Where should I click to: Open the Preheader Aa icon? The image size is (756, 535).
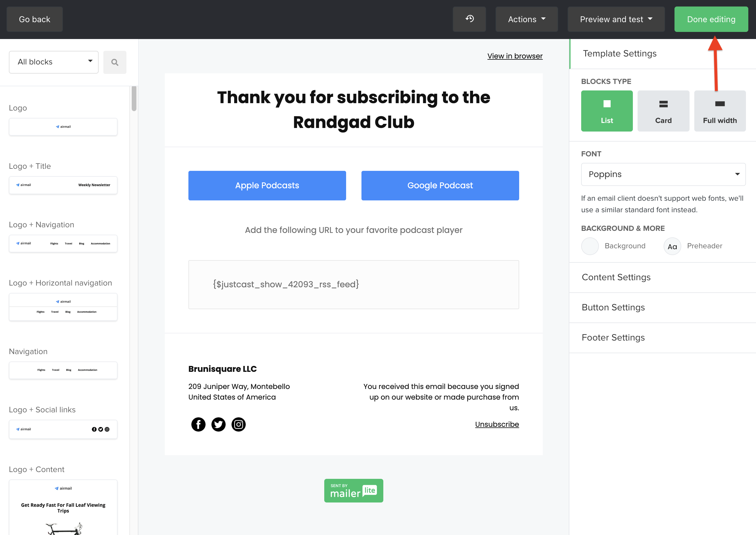(x=672, y=246)
